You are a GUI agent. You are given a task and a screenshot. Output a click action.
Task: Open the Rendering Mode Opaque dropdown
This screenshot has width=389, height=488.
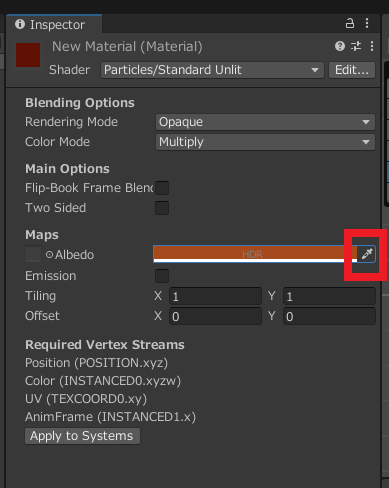[x=265, y=122]
